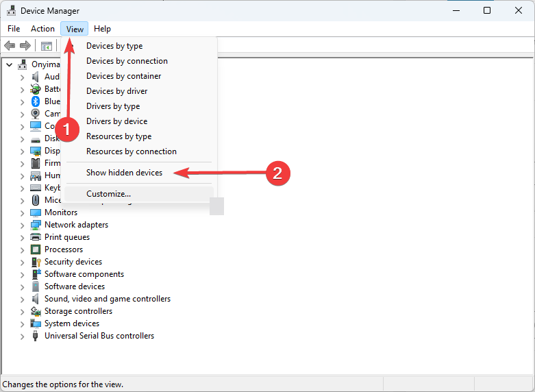The width and height of the screenshot is (535, 392).
Task: Click the Network adapters icon
Action: pos(36,225)
